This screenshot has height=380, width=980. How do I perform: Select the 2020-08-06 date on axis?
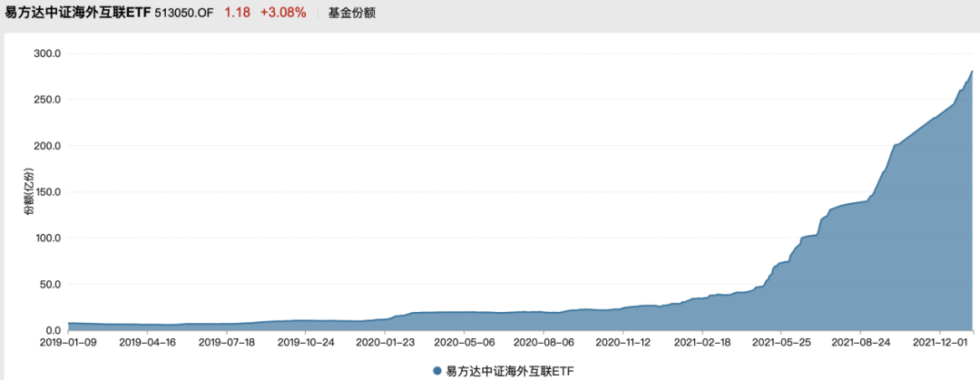(x=544, y=343)
